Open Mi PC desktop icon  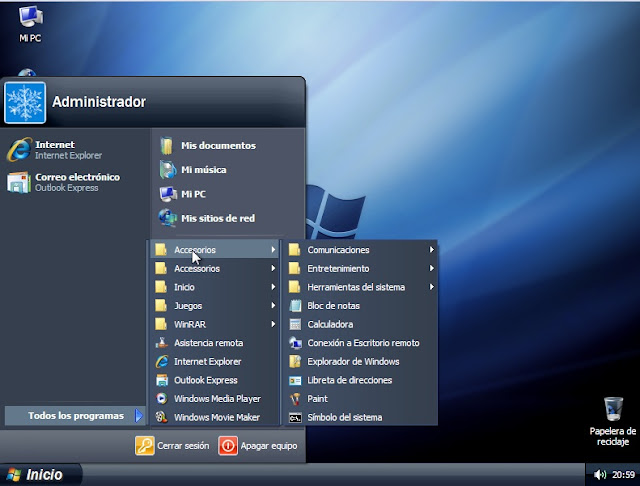(x=30, y=24)
